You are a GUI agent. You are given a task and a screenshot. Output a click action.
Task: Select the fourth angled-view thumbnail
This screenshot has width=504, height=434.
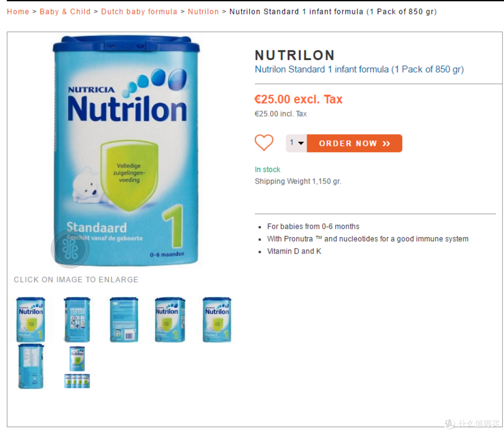tap(170, 319)
